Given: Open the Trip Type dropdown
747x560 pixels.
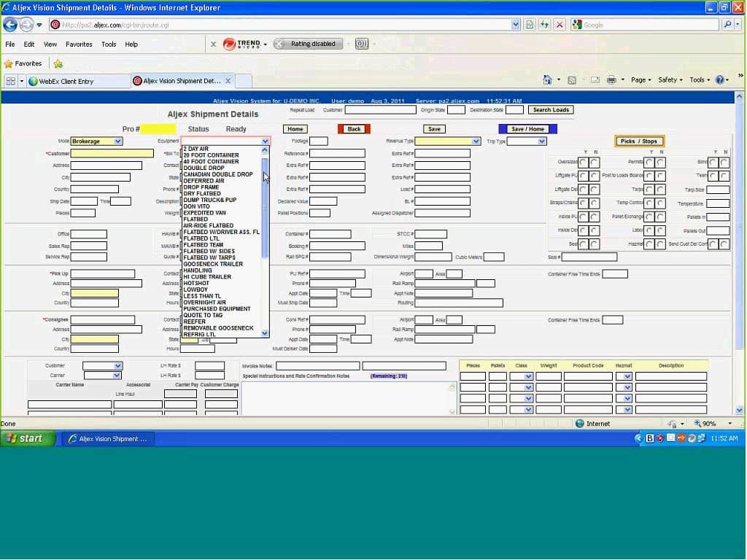Looking at the screenshot, I should click(527, 141).
